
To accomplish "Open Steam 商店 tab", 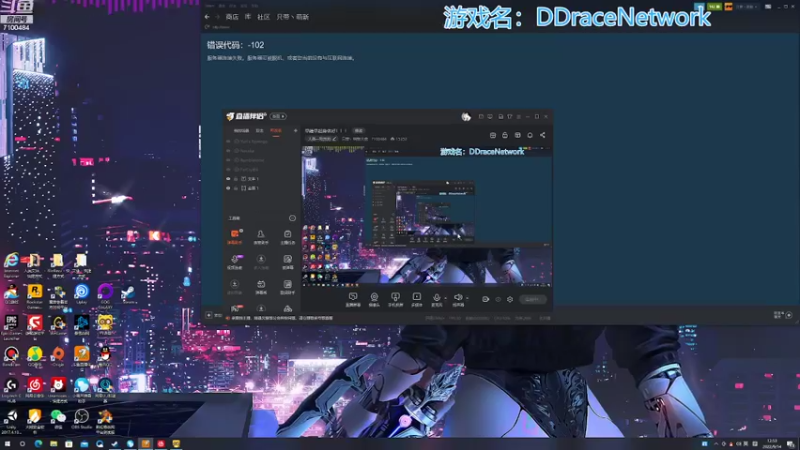I will (232, 17).
